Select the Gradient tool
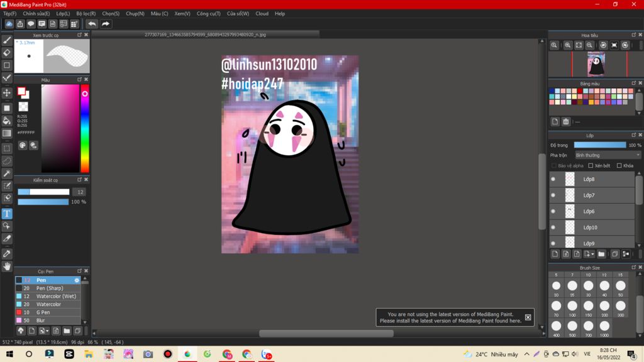Screen dimensions: 644x362 point(7,133)
